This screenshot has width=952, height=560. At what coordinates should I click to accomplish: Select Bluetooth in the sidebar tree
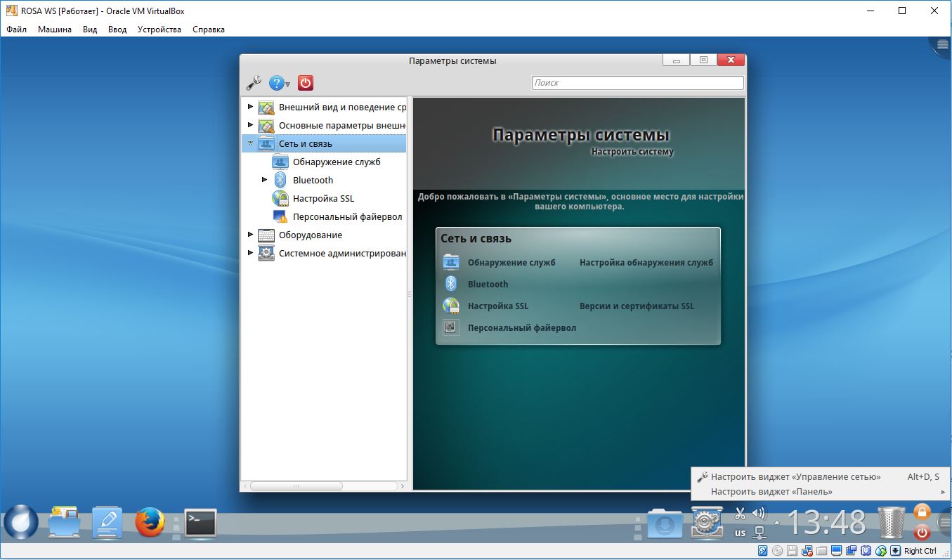[x=304, y=180]
